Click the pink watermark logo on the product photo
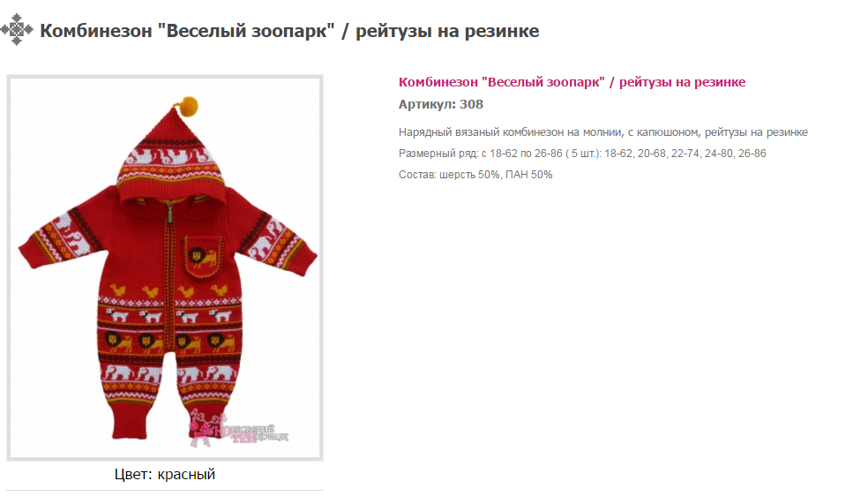868x496 pixels. point(238,428)
